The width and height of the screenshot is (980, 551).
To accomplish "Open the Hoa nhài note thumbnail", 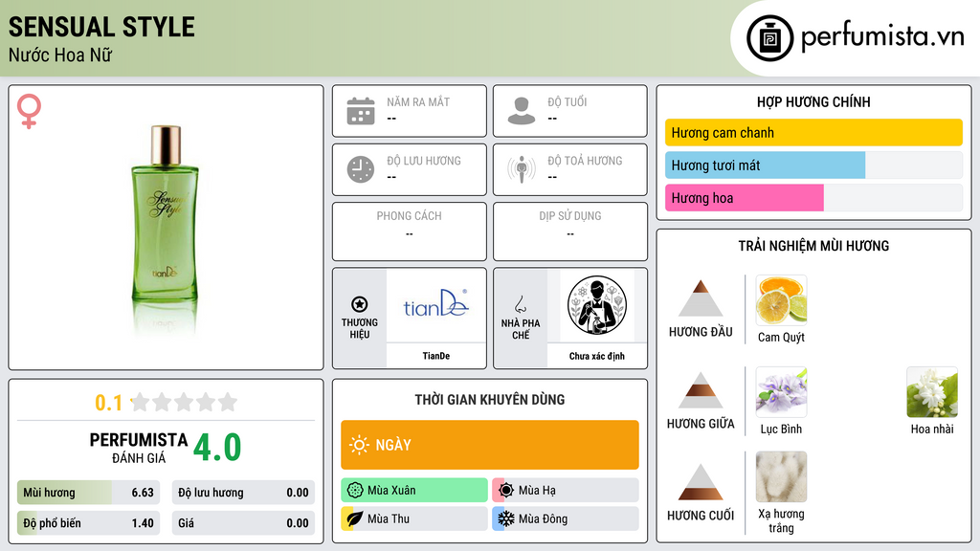I will (932, 392).
